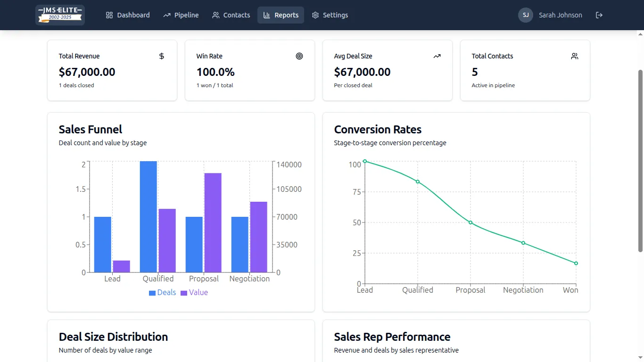This screenshot has height=362, width=644.
Task: Click the Qualified blue deals bar
Action: pyautogui.click(x=149, y=217)
